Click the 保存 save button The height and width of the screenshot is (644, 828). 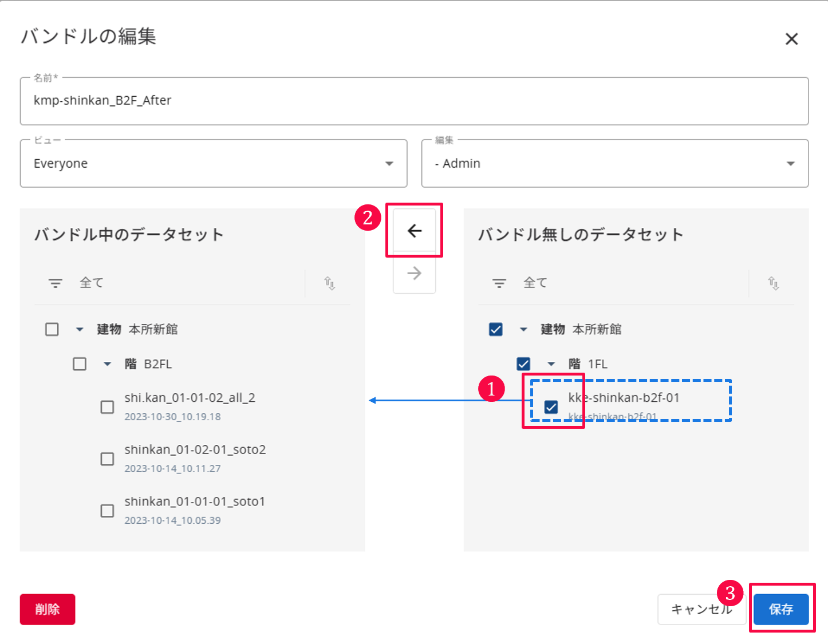(x=781, y=609)
